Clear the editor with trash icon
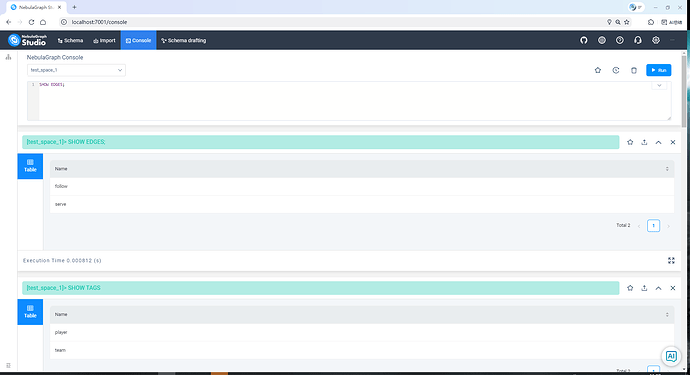This screenshot has height=375, width=690. 634,70
